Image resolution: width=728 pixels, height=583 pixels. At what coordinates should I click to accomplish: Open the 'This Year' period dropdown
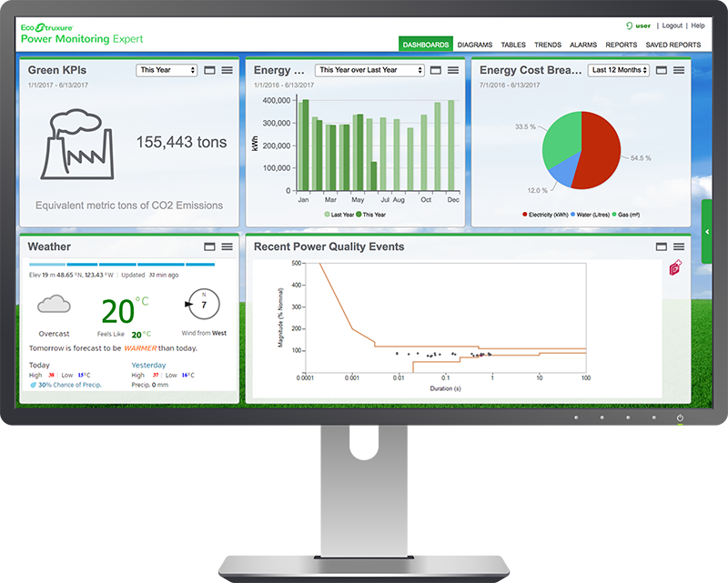[x=167, y=70]
